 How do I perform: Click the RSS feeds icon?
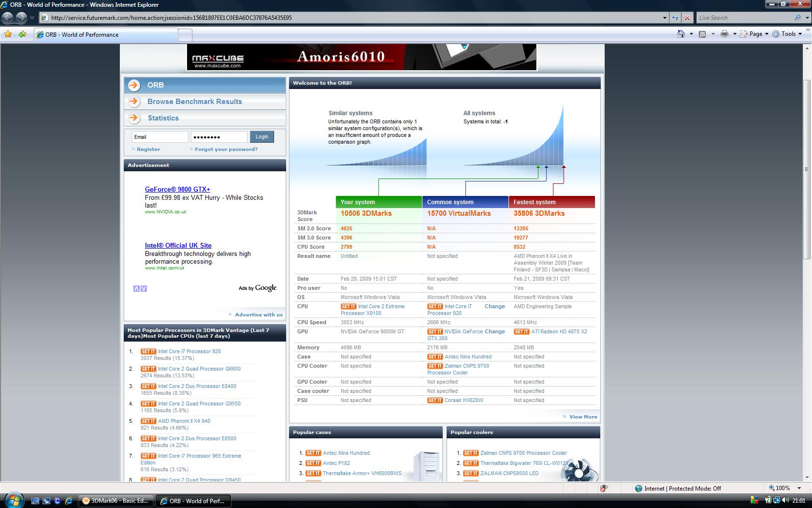(702, 34)
